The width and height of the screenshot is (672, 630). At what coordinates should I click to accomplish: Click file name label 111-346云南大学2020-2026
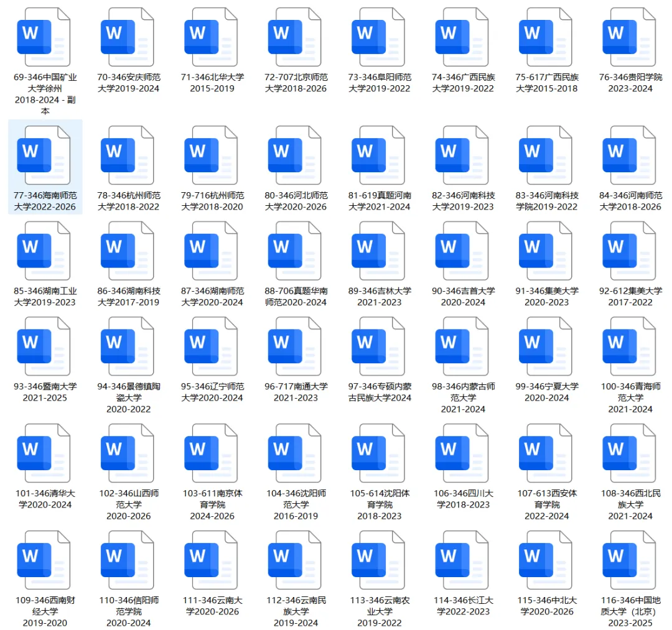coord(213,606)
